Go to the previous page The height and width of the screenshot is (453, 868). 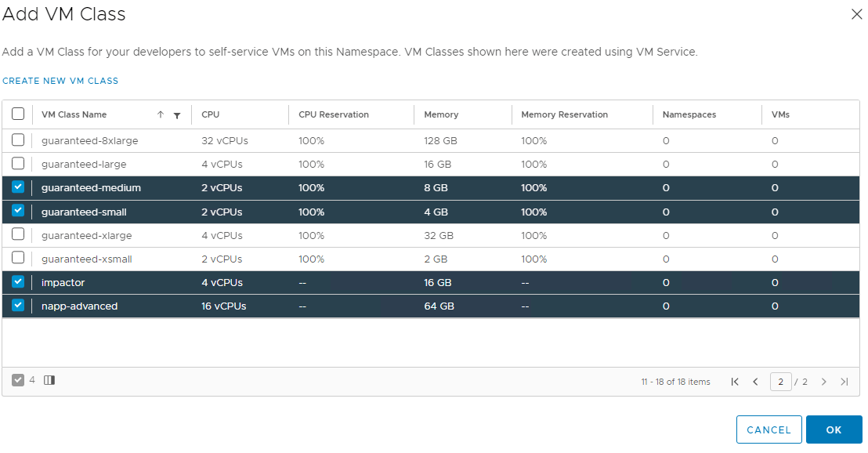point(756,382)
